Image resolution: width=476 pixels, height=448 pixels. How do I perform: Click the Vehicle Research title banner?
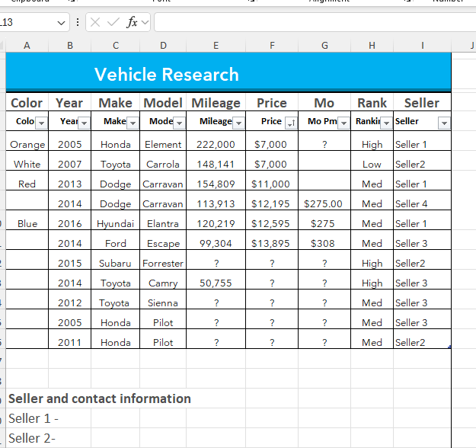point(228,72)
